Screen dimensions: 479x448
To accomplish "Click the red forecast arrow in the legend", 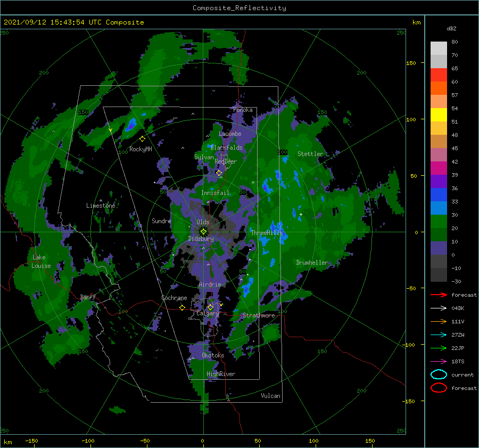I will click(439, 295).
